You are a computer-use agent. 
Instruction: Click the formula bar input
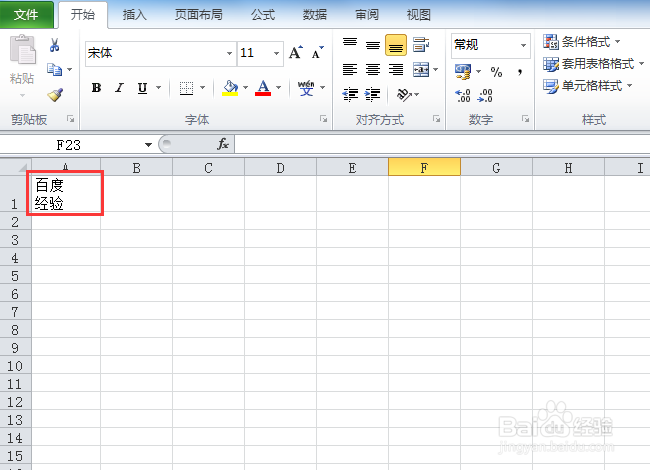coord(442,144)
